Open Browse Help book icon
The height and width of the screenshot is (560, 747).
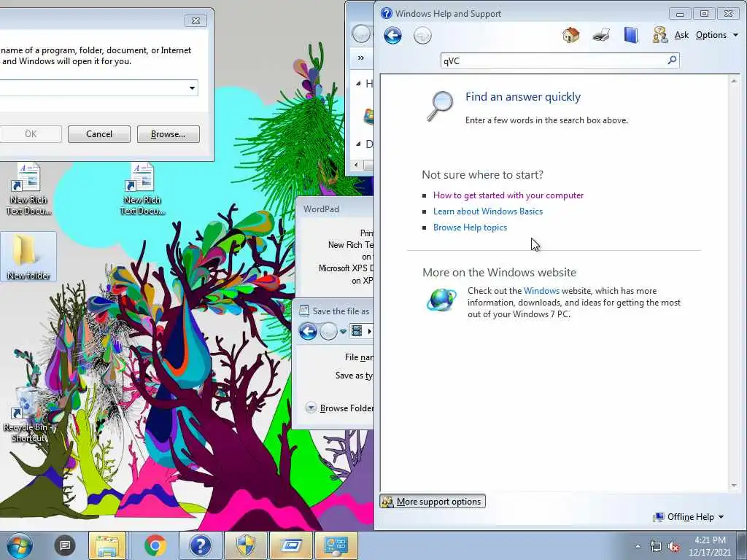point(631,35)
